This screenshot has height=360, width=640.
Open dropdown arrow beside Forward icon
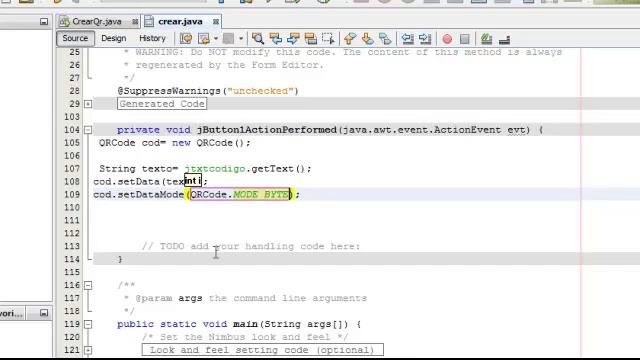tap(241, 39)
